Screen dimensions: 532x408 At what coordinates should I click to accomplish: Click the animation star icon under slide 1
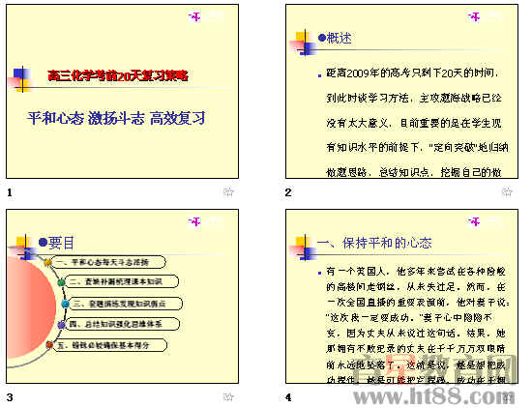click(228, 192)
